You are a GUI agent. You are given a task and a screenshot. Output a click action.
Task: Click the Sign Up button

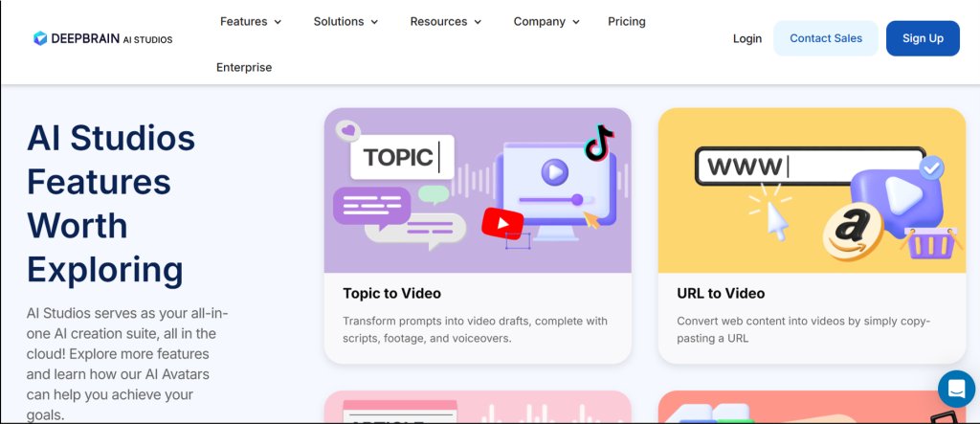click(x=923, y=38)
